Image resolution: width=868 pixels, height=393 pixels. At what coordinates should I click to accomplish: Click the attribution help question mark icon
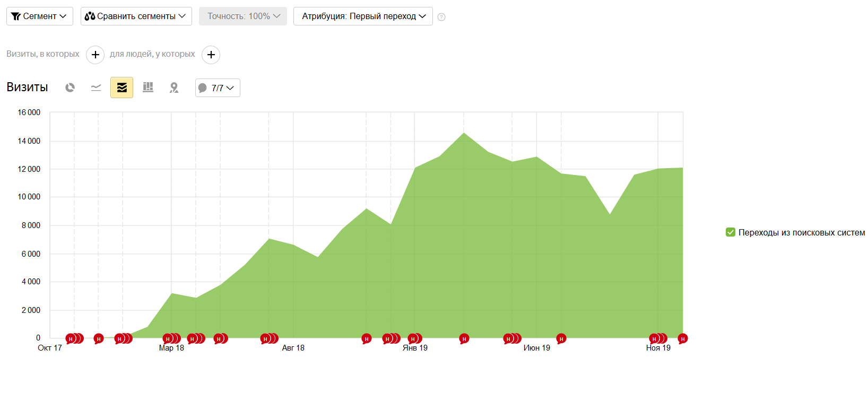[x=441, y=17]
